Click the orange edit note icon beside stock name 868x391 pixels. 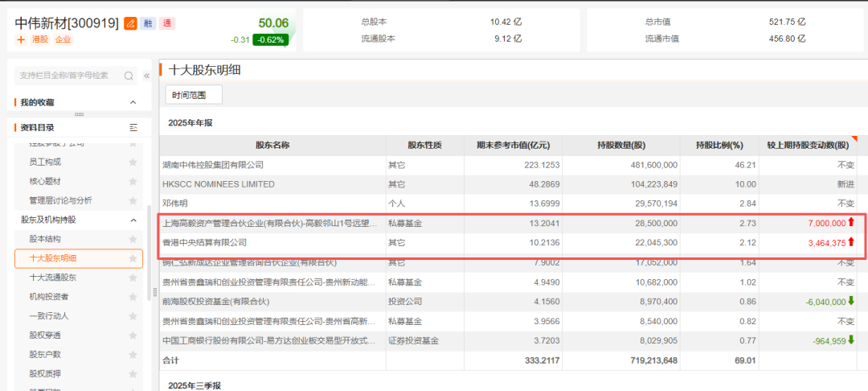coord(131,23)
